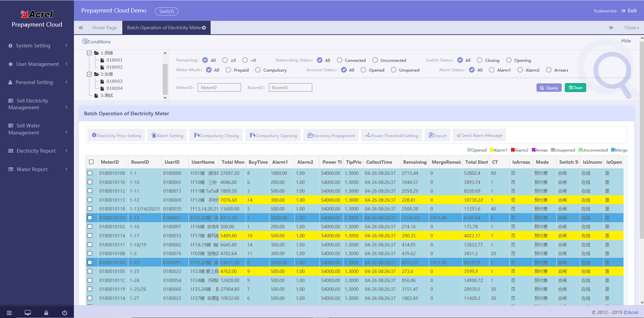Click the tree panel scrollbar down arrow
Screen dimensions: 644x318
[x=165, y=98]
